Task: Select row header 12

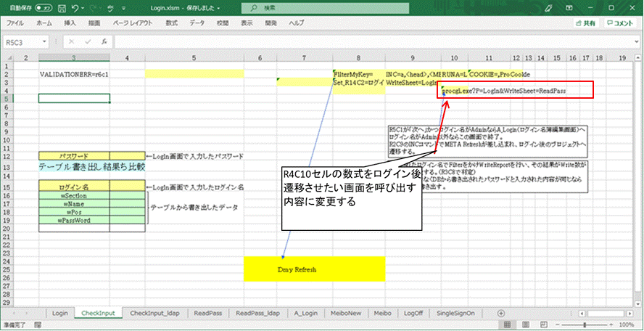Action: [x=7, y=156]
